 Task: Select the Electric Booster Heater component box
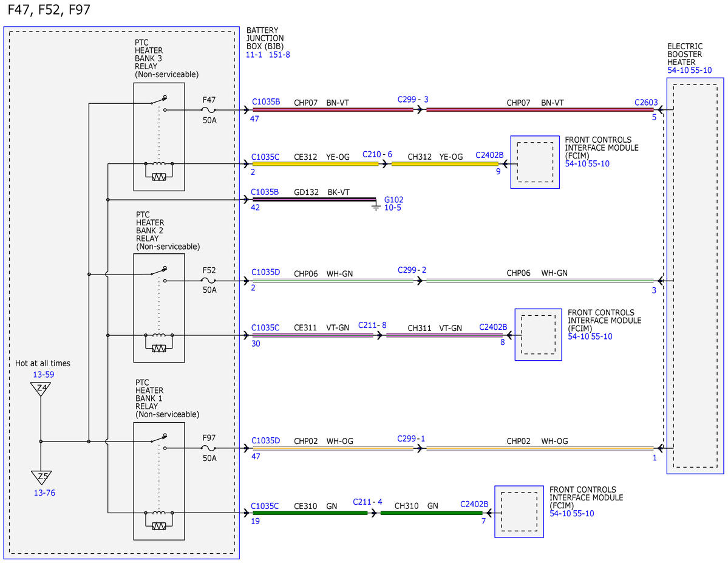(x=695, y=276)
